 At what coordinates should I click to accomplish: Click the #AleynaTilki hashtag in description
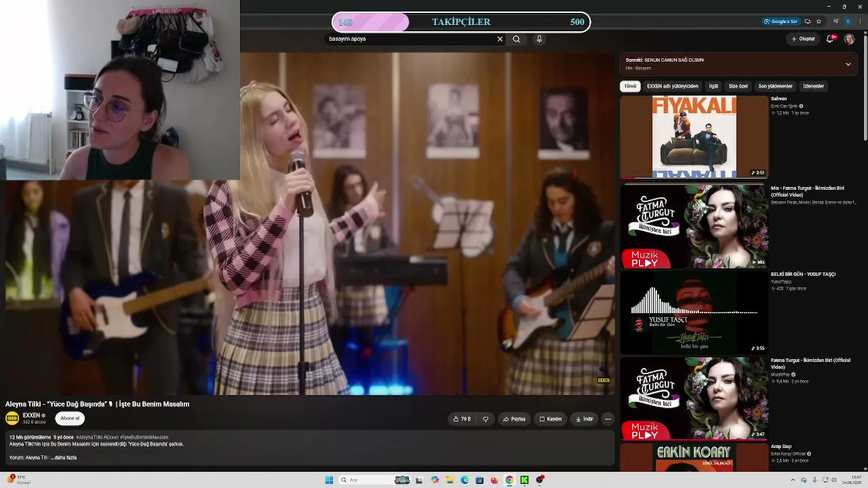89,437
